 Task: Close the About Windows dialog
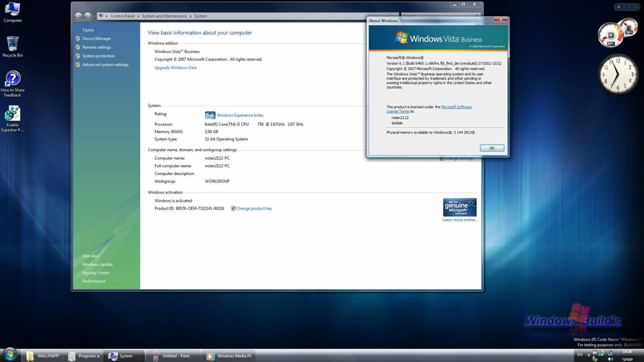501,19
